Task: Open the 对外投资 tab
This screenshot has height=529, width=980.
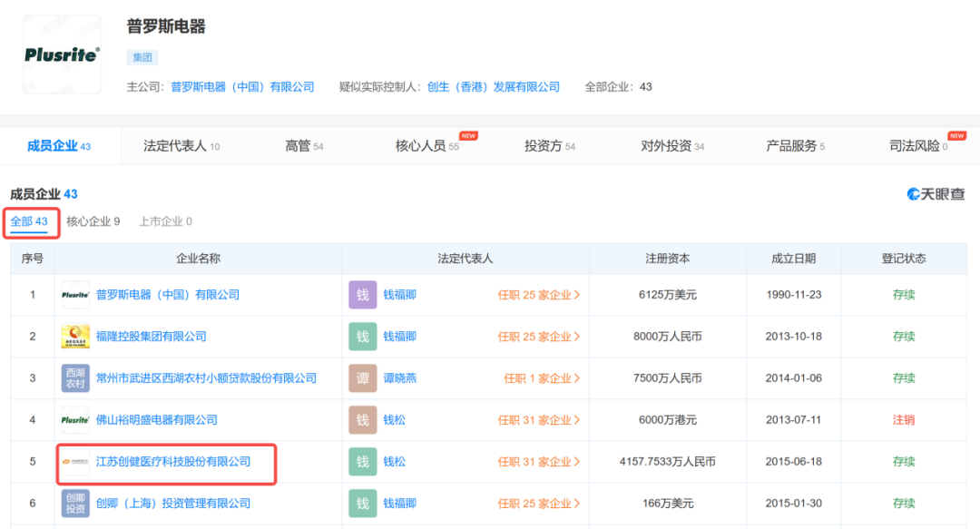Action: click(672, 146)
